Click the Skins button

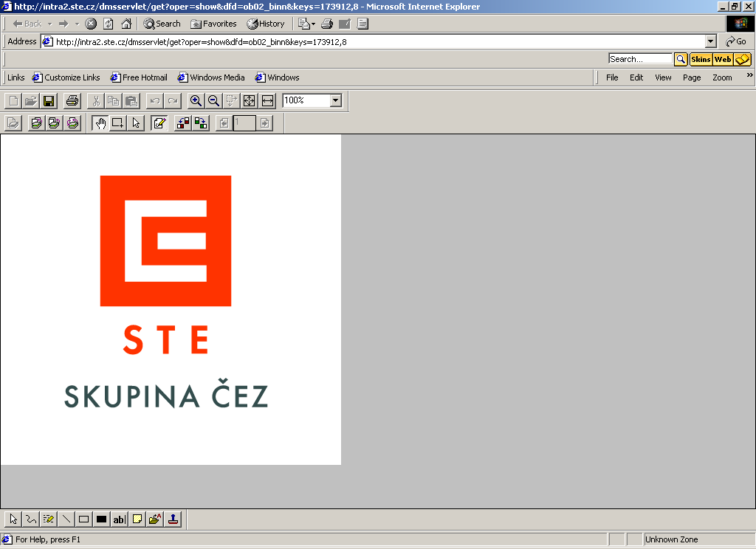[701, 59]
